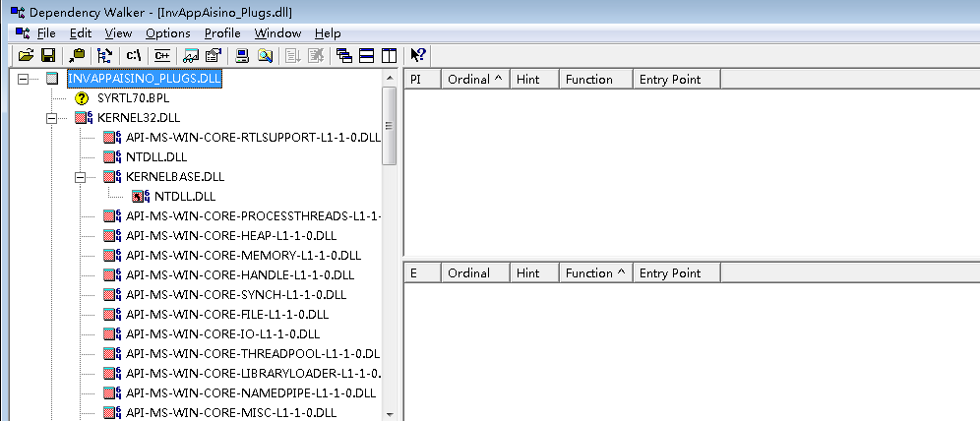Click the Save floppy disk toolbar icon
The image size is (980, 421).
48,56
